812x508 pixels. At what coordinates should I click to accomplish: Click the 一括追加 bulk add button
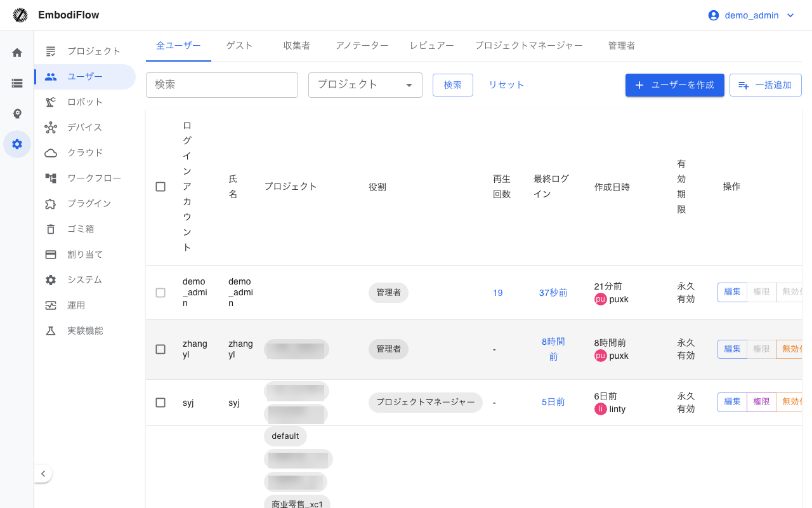coord(766,85)
